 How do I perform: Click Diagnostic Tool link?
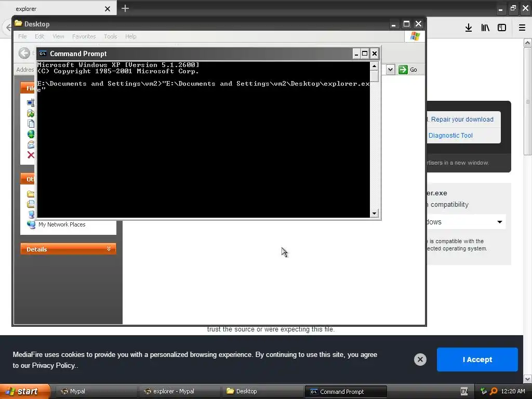[450, 136]
